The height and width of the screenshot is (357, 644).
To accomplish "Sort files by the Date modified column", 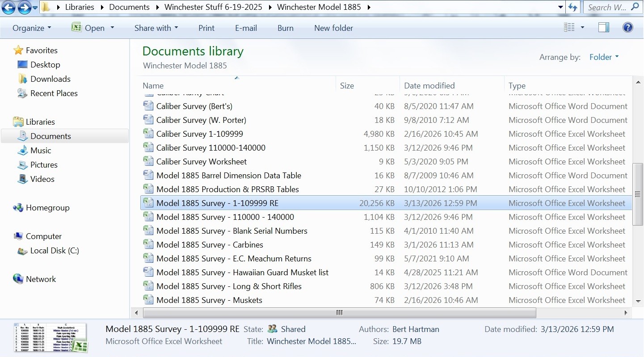I will pos(429,86).
